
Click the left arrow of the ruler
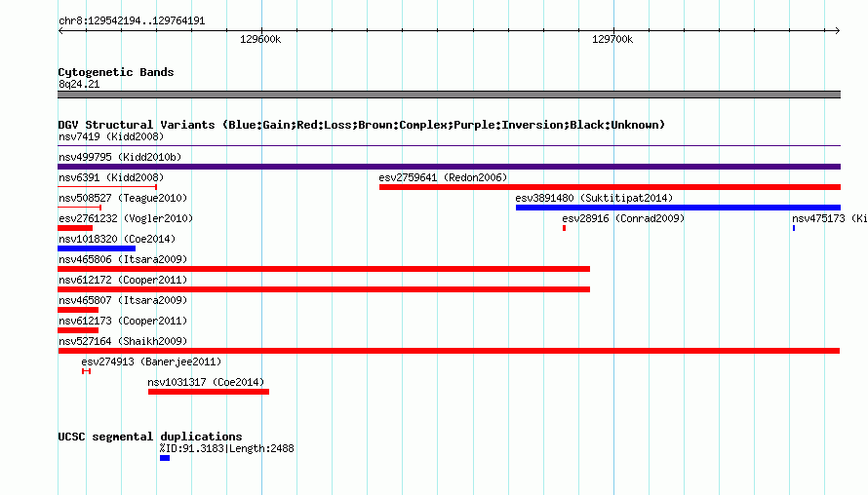(x=60, y=31)
